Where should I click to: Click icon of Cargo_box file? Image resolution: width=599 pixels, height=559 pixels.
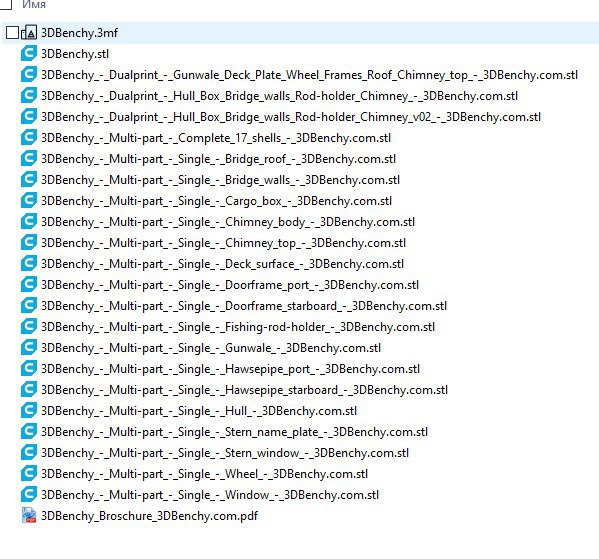[29, 201]
